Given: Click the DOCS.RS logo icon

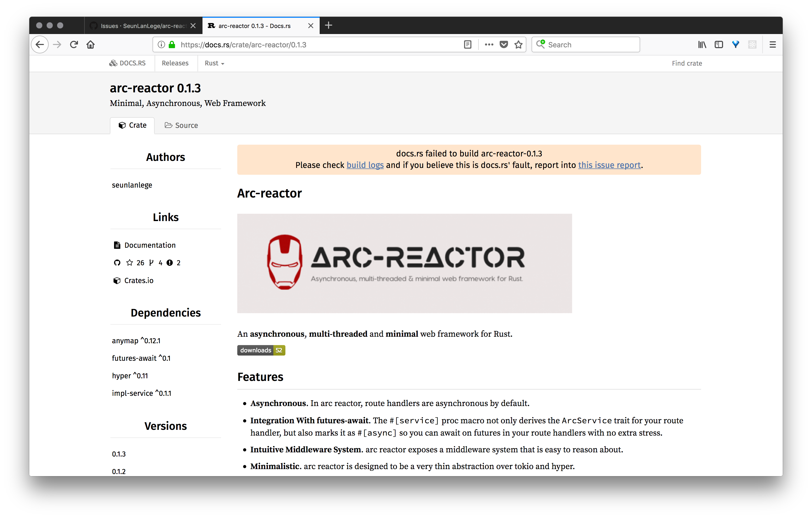Looking at the screenshot, I should point(113,63).
